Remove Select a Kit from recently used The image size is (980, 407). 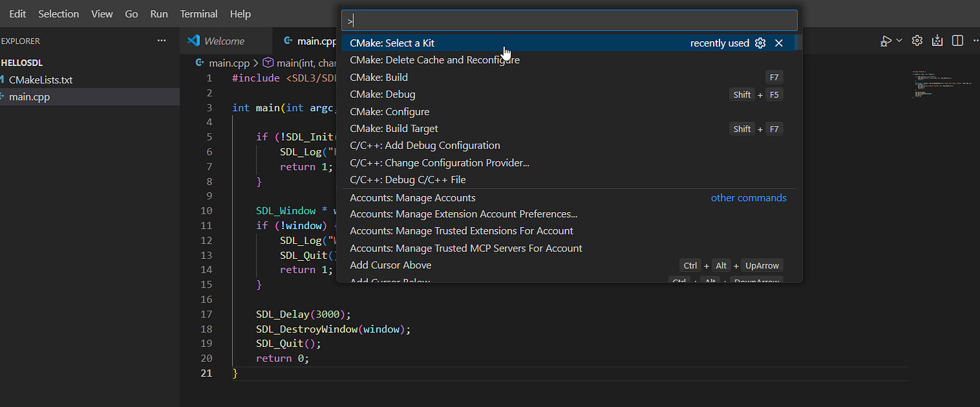[x=779, y=43]
